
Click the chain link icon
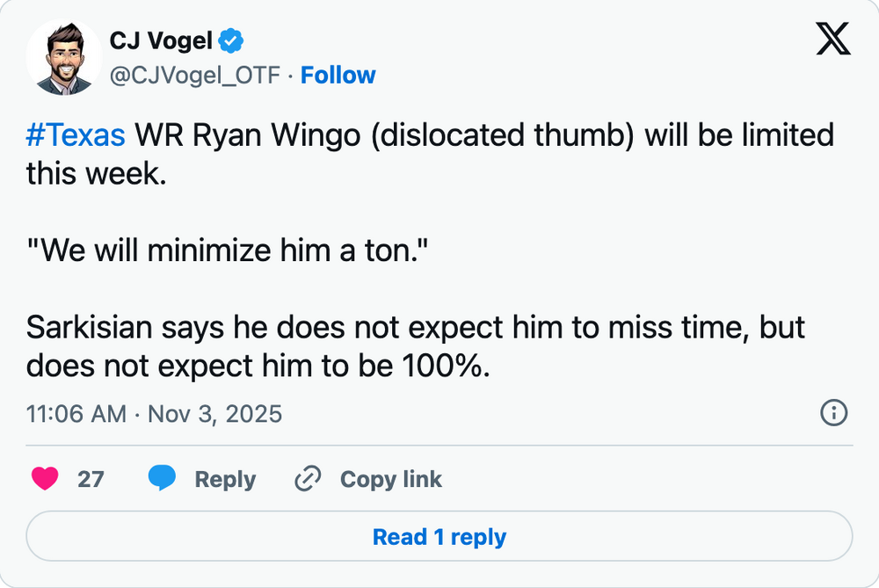point(308,479)
